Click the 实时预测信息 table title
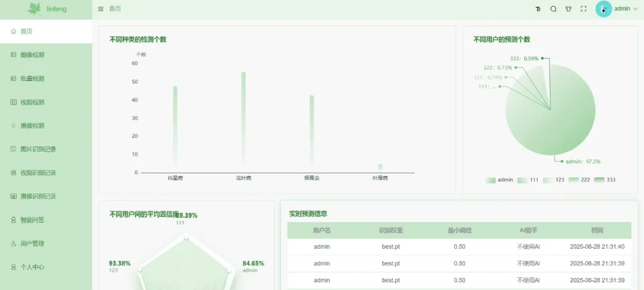The height and width of the screenshot is (290, 644). [x=308, y=214]
